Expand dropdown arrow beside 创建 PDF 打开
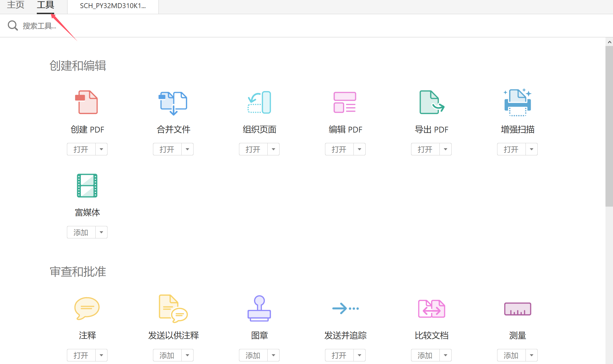The image size is (613, 364). [101, 149]
